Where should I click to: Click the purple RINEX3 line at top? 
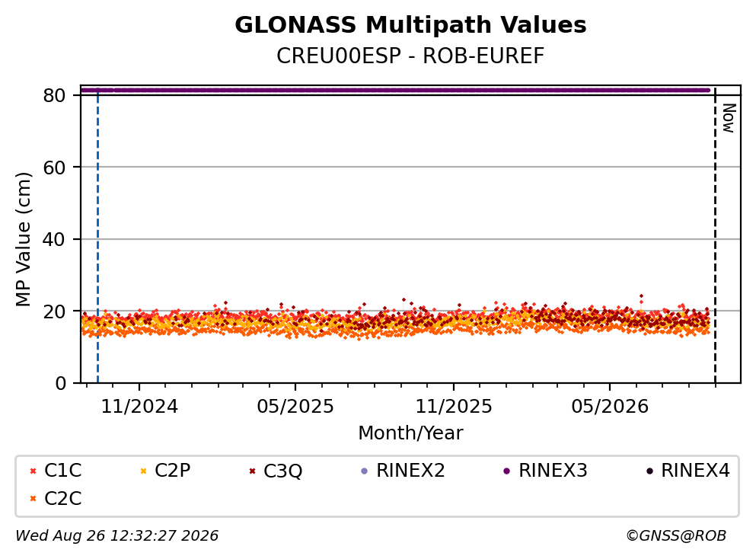tap(395, 90)
